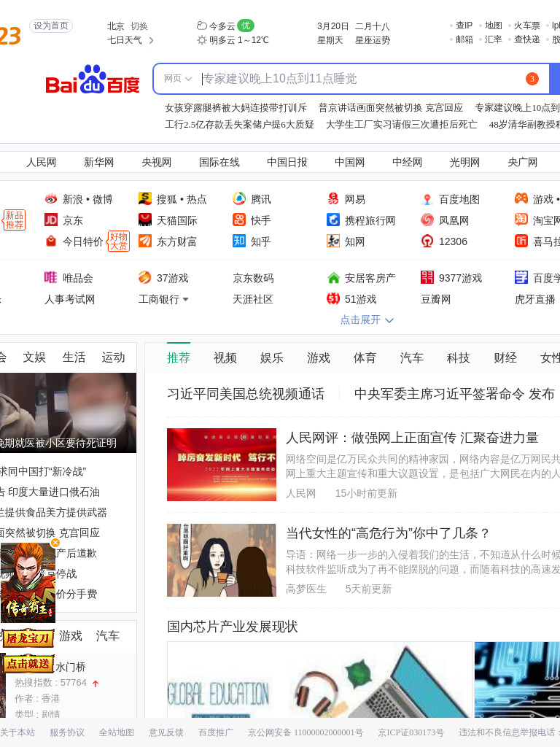Viewport: 560px width, 747px height.
Task: Click the 天猫国际 icon
Action: click(x=145, y=220)
